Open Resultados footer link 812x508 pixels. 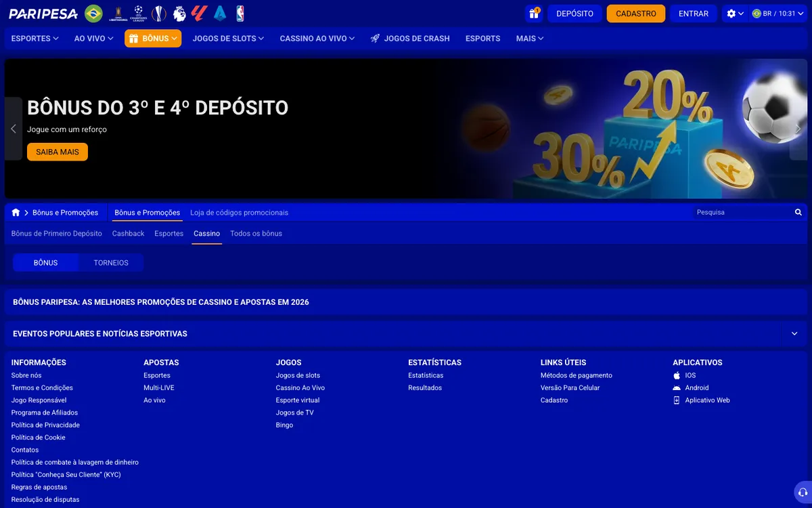tap(425, 388)
